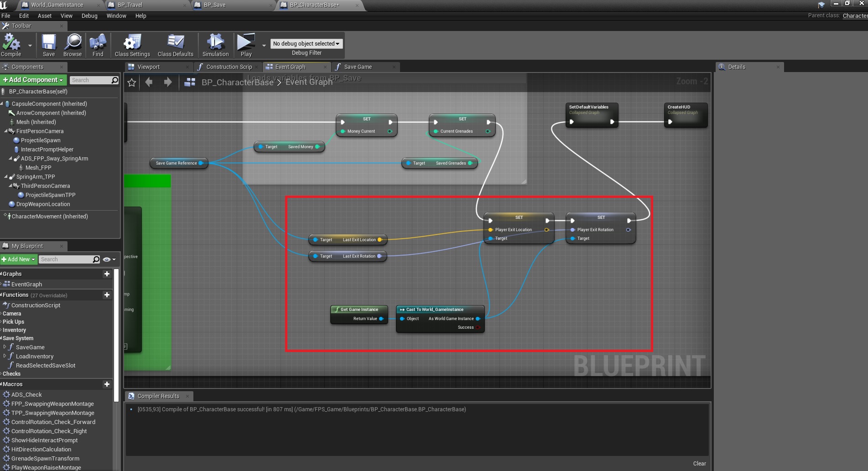The width and height of the screenshot is (868, 471).
Task: Open the Debug menu
Action: [x=89, y=16]
